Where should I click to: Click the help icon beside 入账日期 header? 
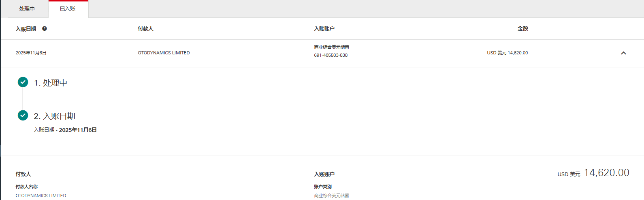point(45,29)
